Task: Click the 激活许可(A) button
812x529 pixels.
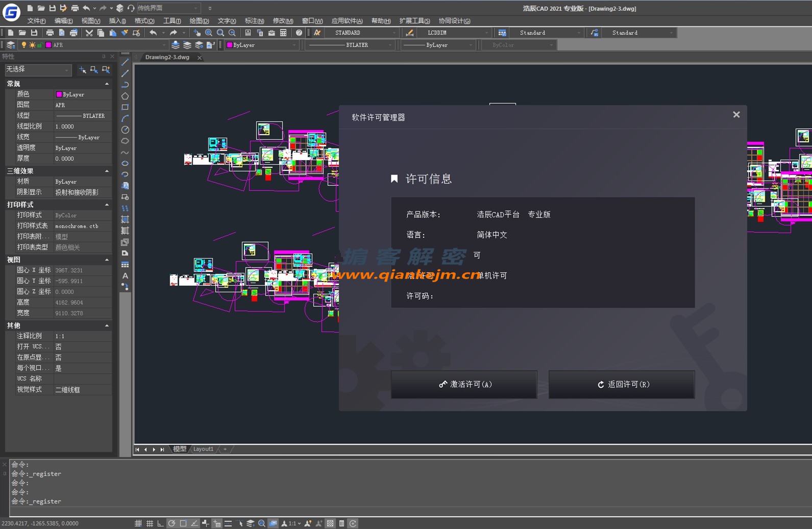Action: (x=464, y=384)
